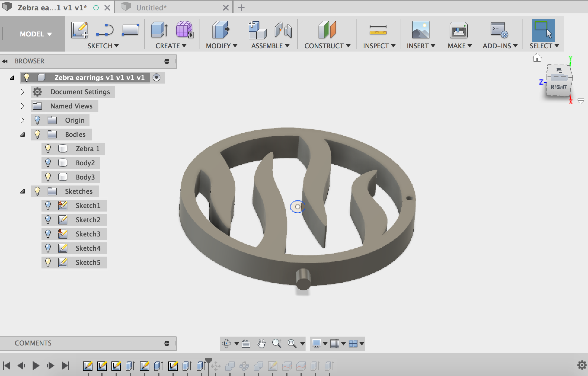Collapse the Bodies folder

point(23,135)
